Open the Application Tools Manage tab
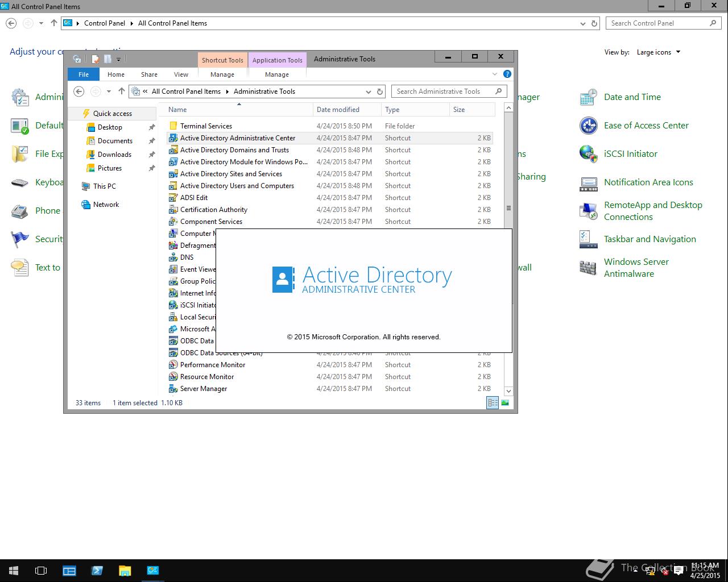The height and width of the screenshot is (582, 728). (x=277, y=74)
